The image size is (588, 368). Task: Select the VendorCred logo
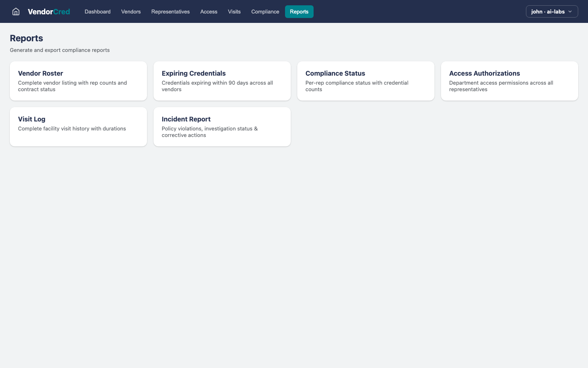[x=49, y=11]
